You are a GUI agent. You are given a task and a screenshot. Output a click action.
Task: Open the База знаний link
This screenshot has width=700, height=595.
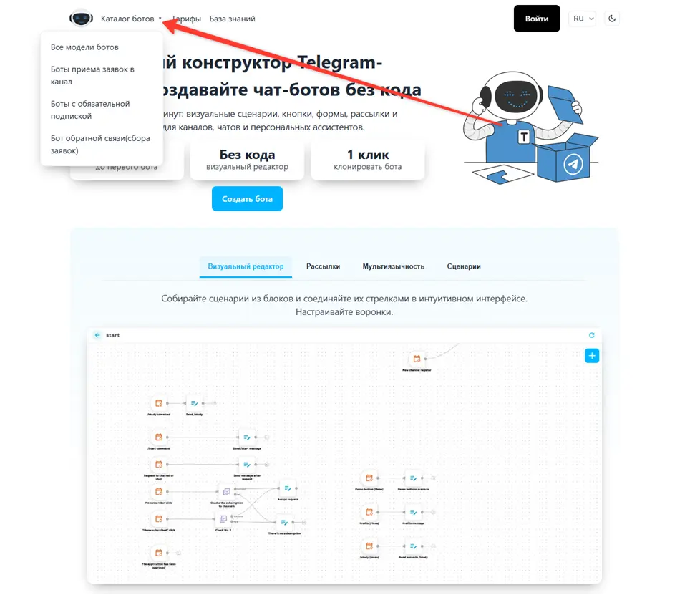coord(232,19)
